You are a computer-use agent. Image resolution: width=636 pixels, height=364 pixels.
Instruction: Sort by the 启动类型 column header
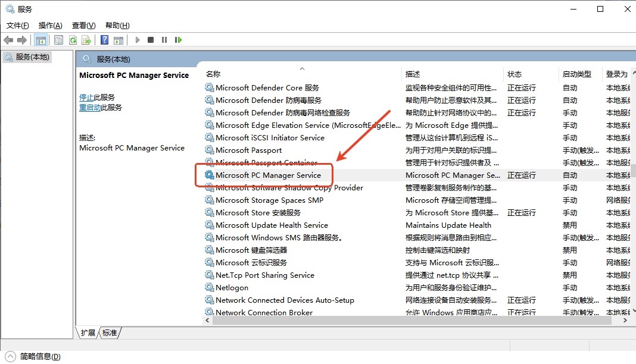point(576,74)
